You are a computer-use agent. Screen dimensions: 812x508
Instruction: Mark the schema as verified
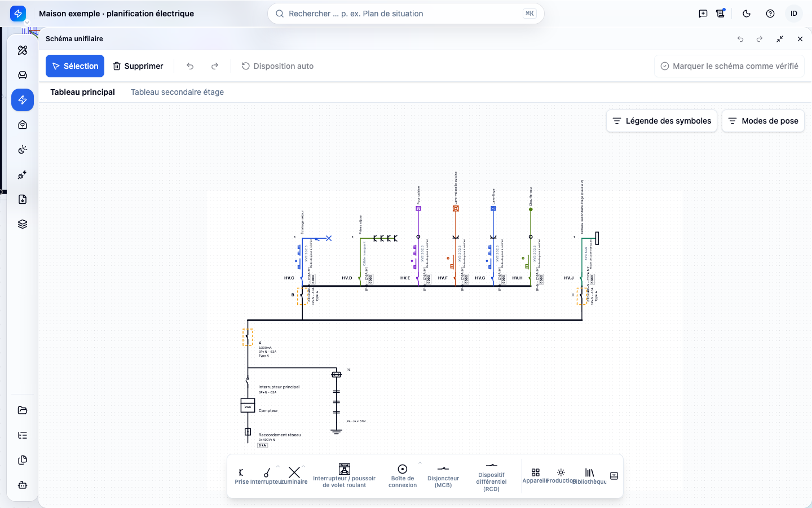pos(729,66)
